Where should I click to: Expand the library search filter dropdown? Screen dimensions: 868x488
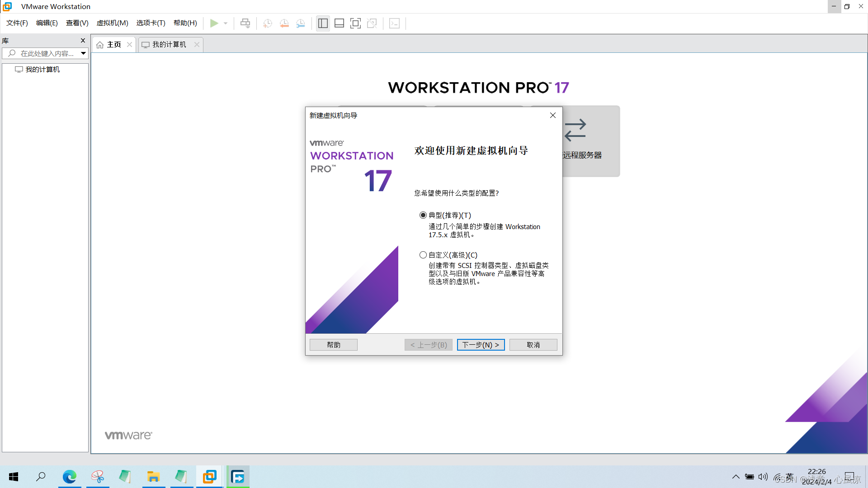tap(83, 53)
